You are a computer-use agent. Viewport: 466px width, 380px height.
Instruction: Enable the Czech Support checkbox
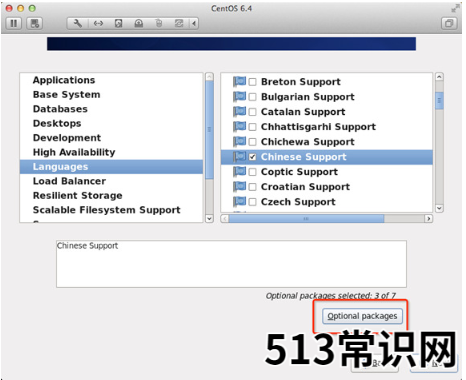[253, 202]
